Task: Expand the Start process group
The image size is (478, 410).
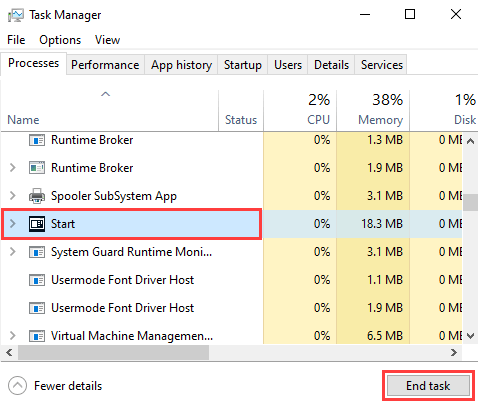Action: (13, 224)
